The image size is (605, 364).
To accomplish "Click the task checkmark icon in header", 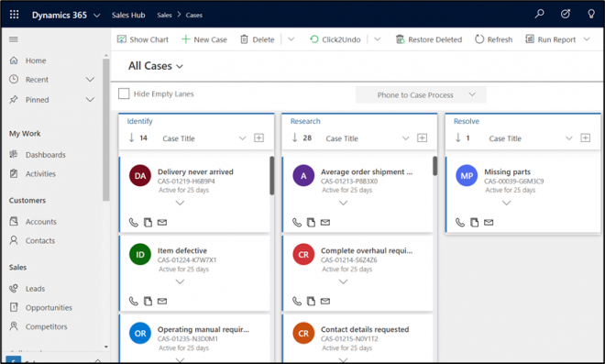I will [566, 15].
